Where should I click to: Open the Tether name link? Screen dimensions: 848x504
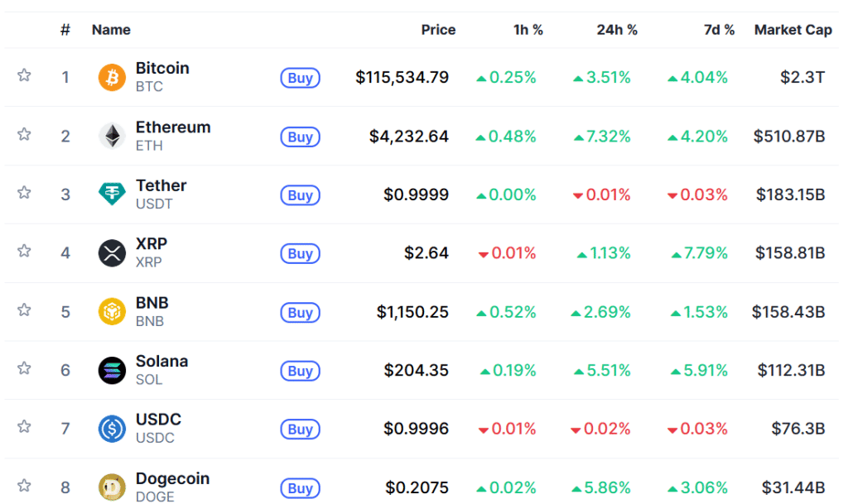161,185
